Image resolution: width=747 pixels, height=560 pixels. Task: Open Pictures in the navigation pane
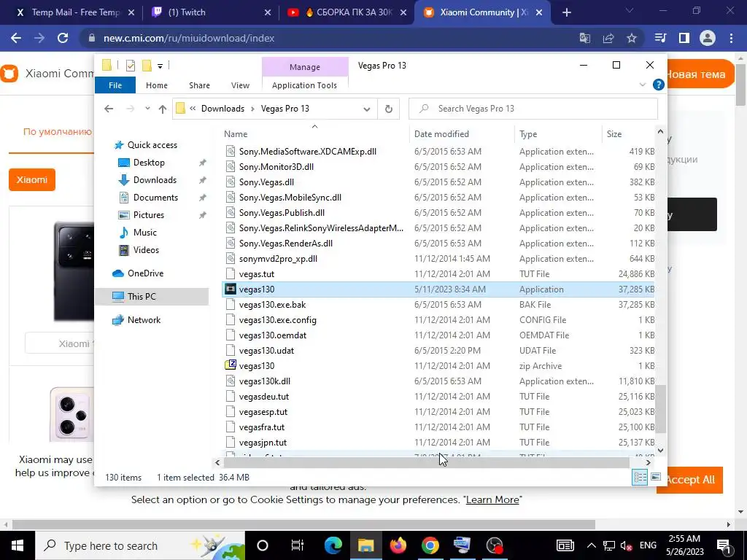[148, 215]
